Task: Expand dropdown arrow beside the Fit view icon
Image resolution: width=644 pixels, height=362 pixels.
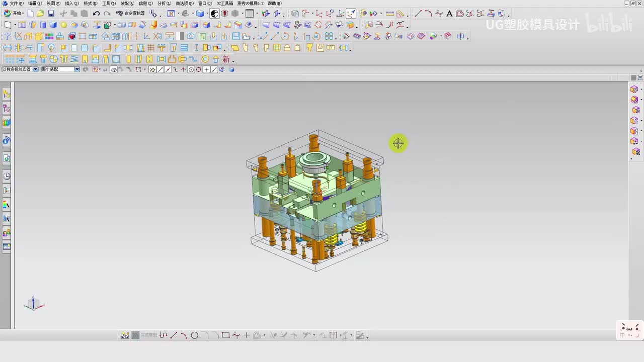Action: coord(178,14)
